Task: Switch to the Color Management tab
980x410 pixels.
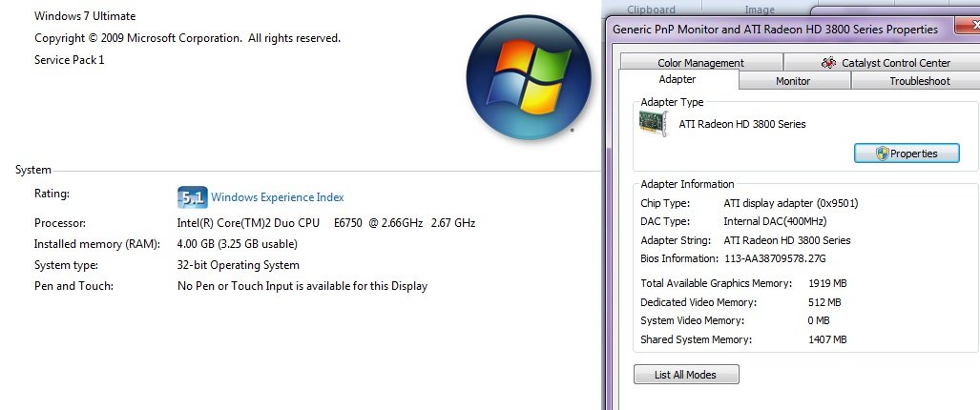Action: 700,63
